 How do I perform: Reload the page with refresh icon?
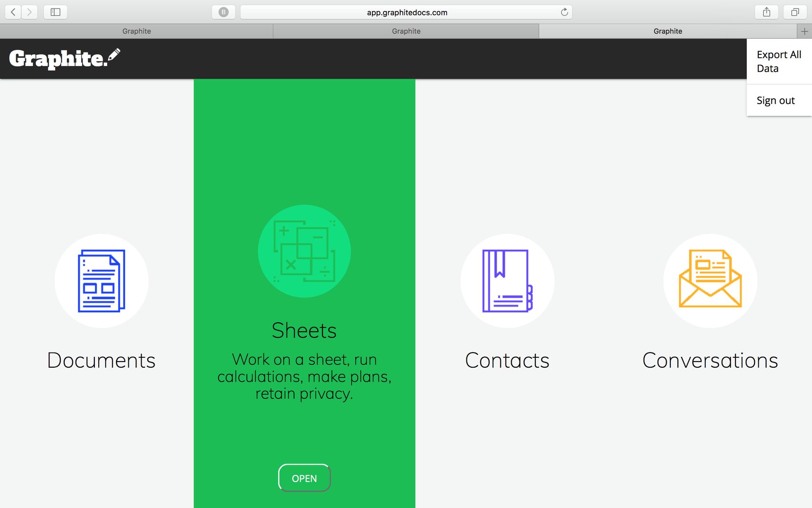pyautogui.click(x=564, y=12)
